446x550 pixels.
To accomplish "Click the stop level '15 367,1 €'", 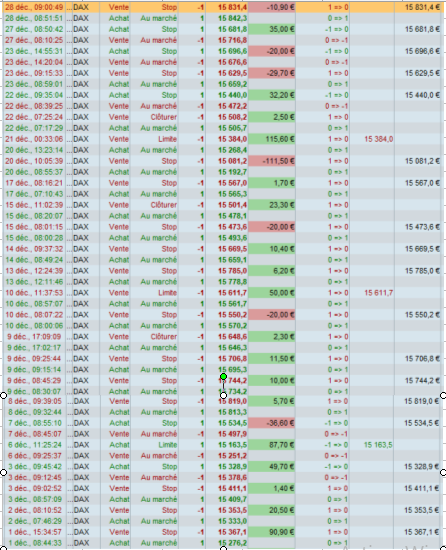I will click(421, 532).
